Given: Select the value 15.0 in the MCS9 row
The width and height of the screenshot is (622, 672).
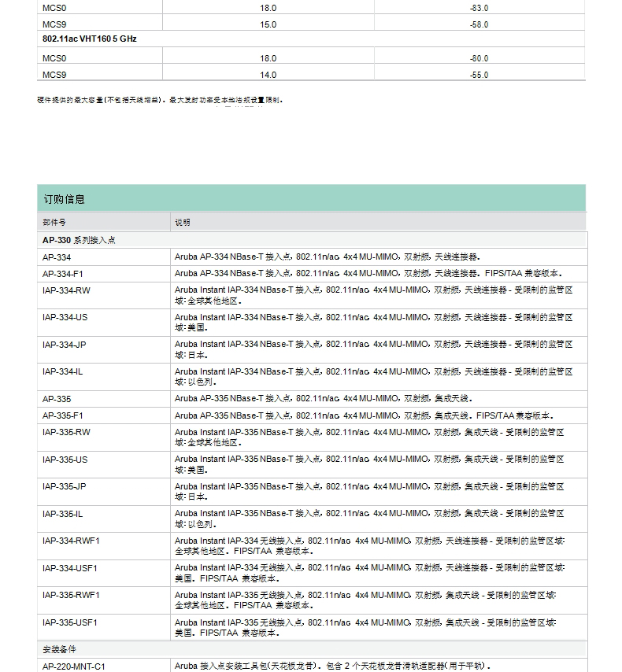Looking at the screenshot, I should [268, 25].
